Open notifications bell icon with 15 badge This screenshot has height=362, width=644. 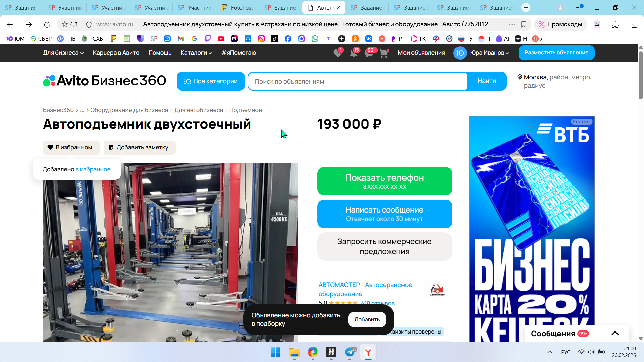coord(354,53)
